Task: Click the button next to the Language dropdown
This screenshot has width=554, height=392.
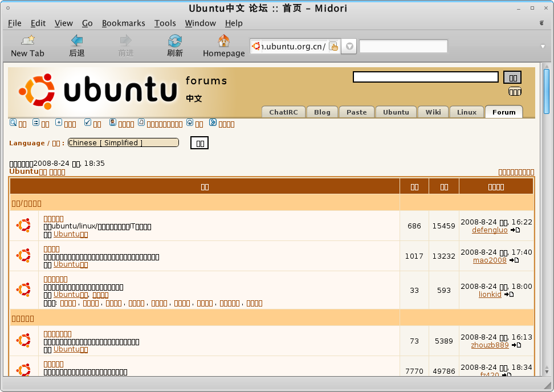Action: pos(199,143)
